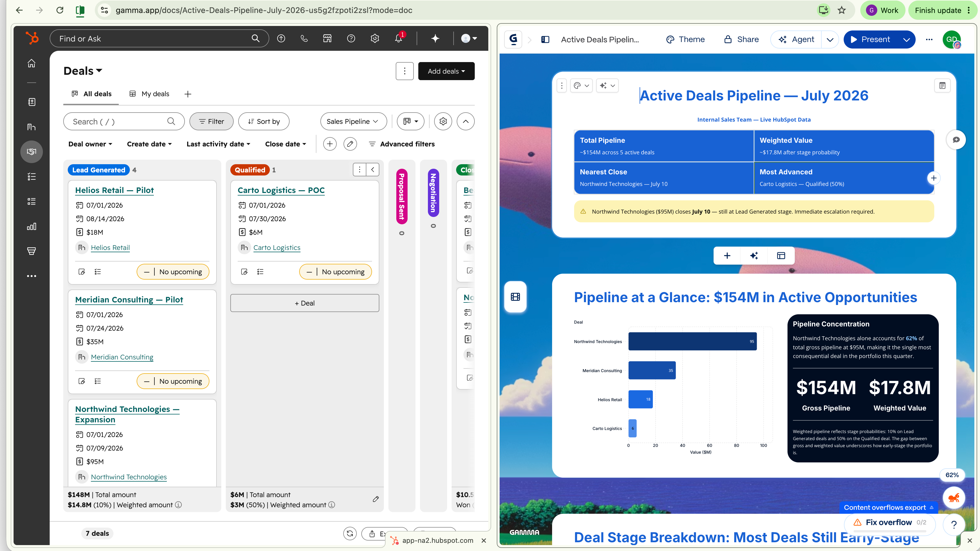Open the Meridian Consulting company link

pos(122,357)
